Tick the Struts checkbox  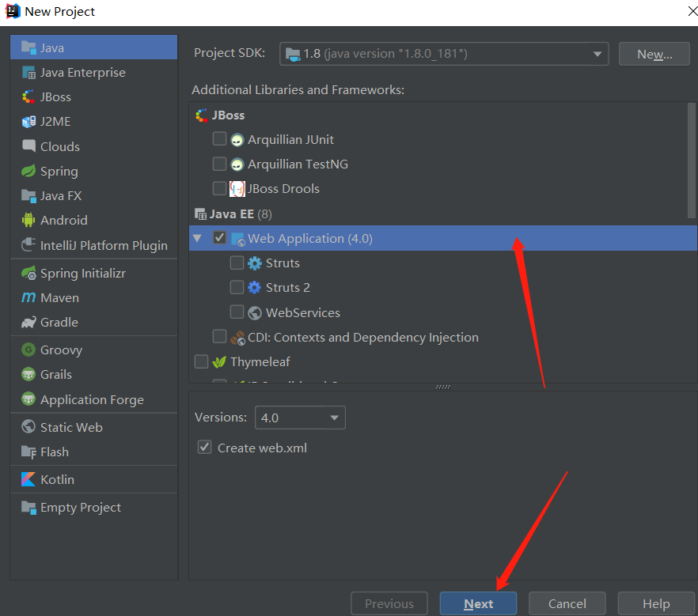pyautogui.click(x=237, y=263)
